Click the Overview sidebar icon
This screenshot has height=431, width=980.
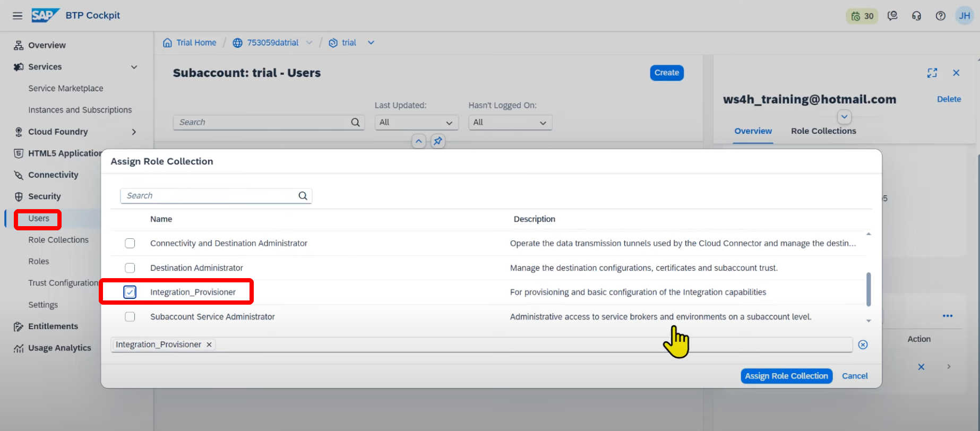(x=19, y=45)
